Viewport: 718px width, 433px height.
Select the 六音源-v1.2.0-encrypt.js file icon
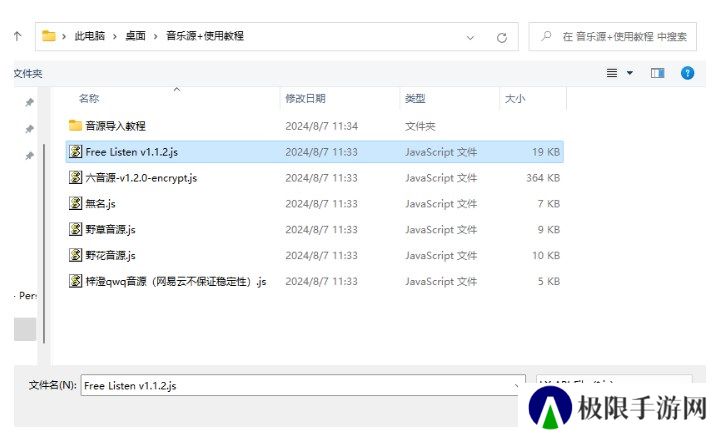pyautogui.click(x=76, y=177)
